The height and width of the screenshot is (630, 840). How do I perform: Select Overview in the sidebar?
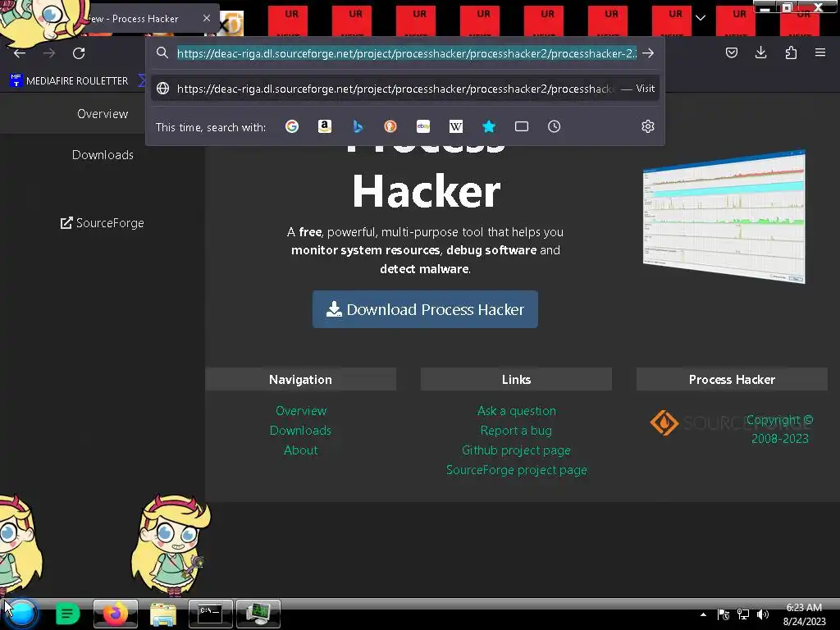click(103, 113)
